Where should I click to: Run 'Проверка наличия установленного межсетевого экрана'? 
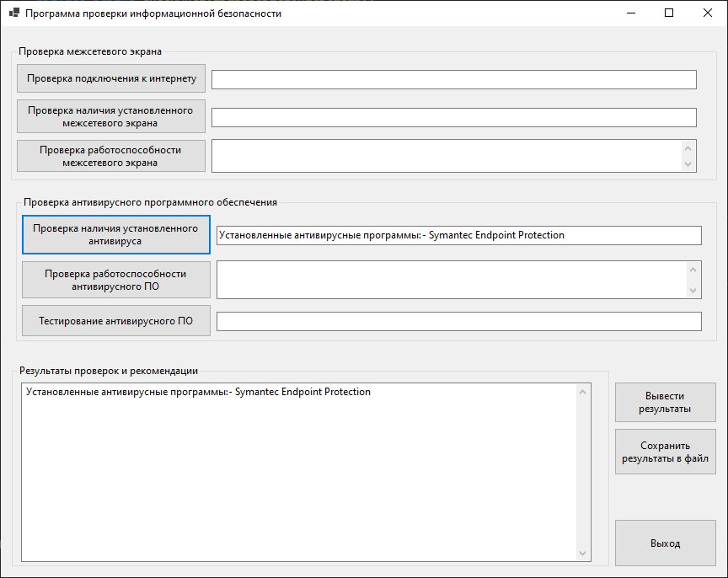point(111,116)
